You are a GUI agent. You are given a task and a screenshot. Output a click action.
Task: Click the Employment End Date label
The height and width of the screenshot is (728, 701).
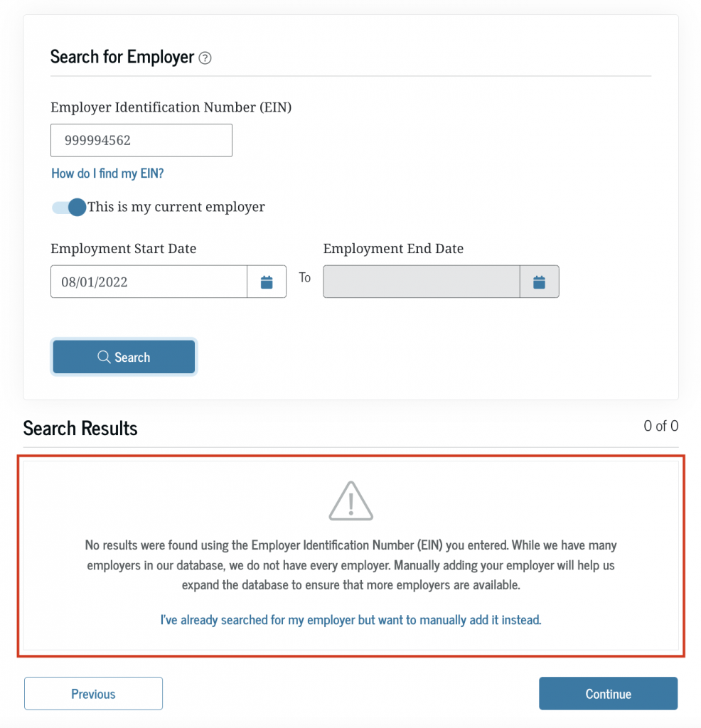393,249
